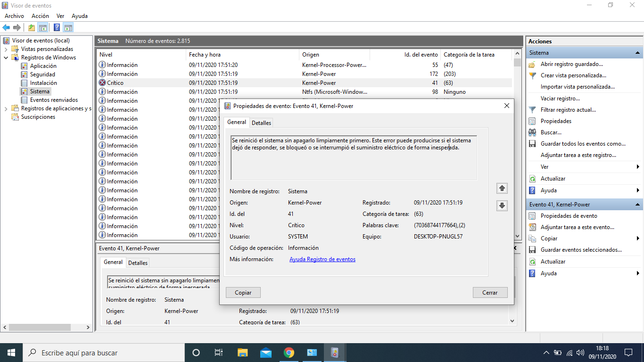Click the Forward arrow toolbar icon
The width and height of the screenshot is (644, 362).
[x=17, y=27]
